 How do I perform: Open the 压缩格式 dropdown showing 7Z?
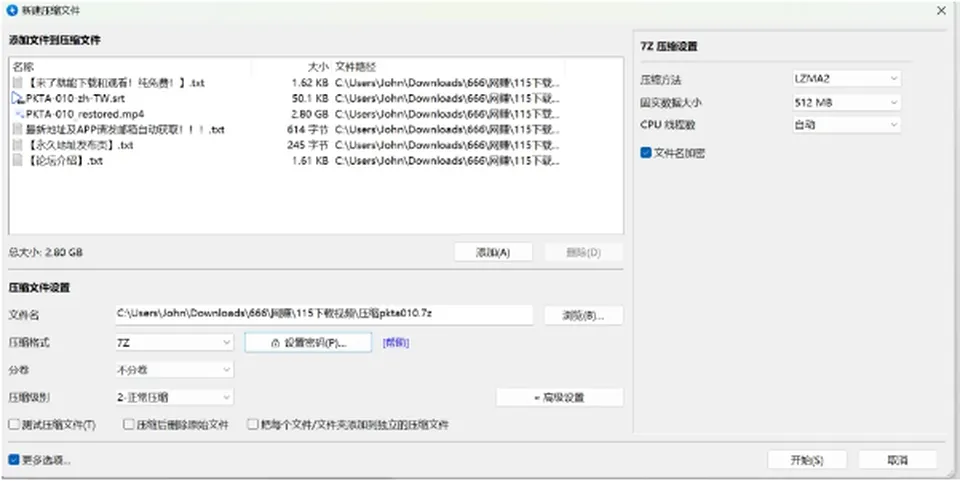click(x=174, y=343)
